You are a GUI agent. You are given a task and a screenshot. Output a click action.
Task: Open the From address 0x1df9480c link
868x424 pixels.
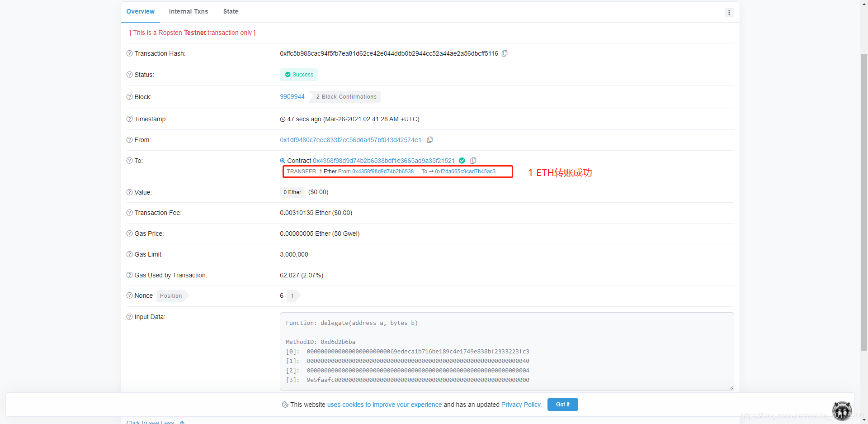(x=350, y=140)
